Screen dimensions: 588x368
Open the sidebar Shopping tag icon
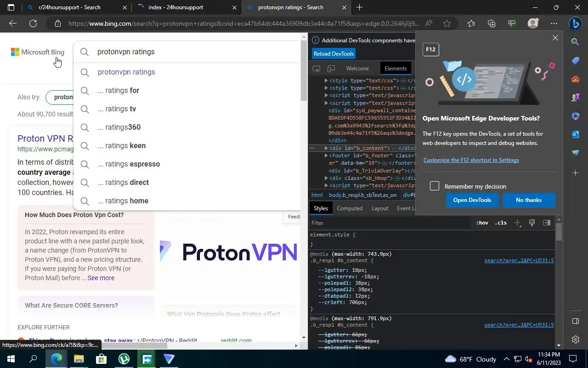576,61
